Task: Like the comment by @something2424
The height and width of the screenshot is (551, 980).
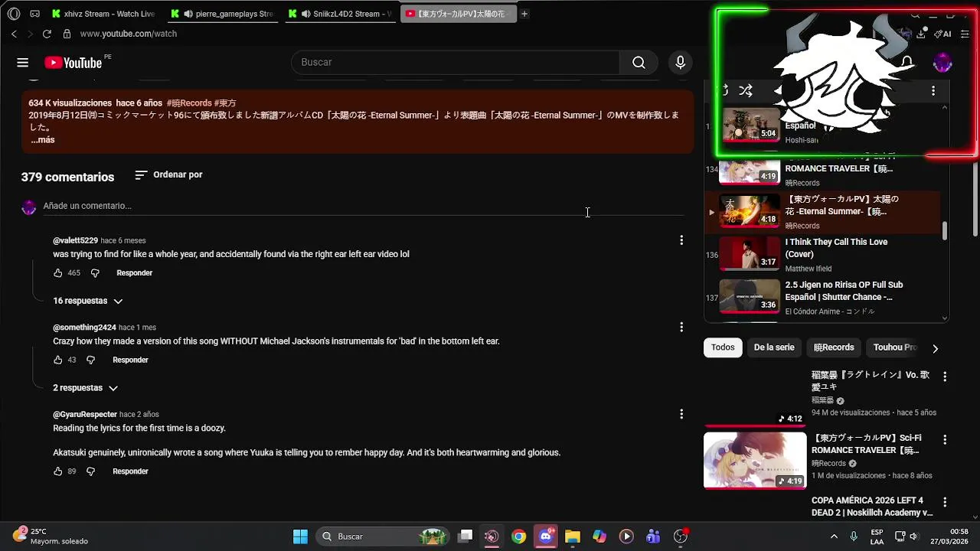Action: click(58, 360)
